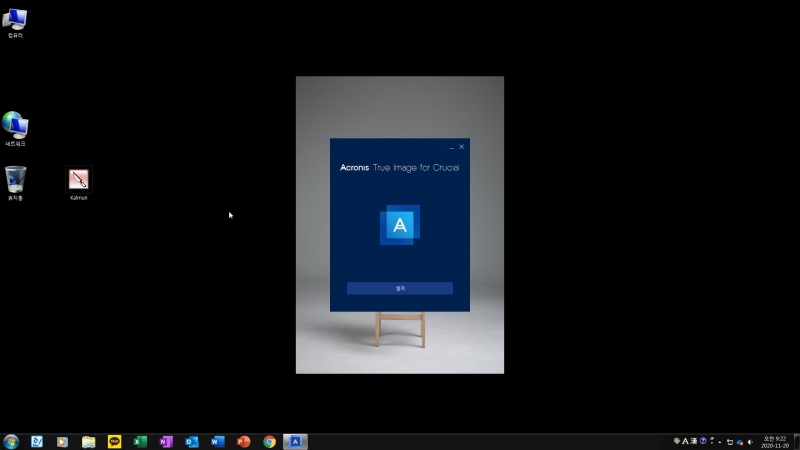The width and height of the screenshot is (800, 450).
Task: Open the Network desktop icon
Action: pyautogui.click(x=15, y=129)
